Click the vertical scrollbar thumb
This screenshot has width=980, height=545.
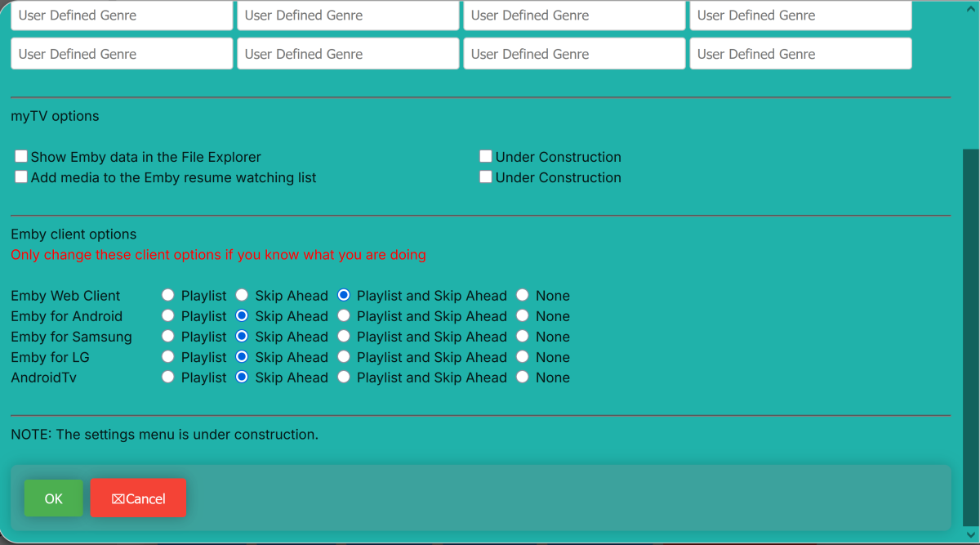970,338
